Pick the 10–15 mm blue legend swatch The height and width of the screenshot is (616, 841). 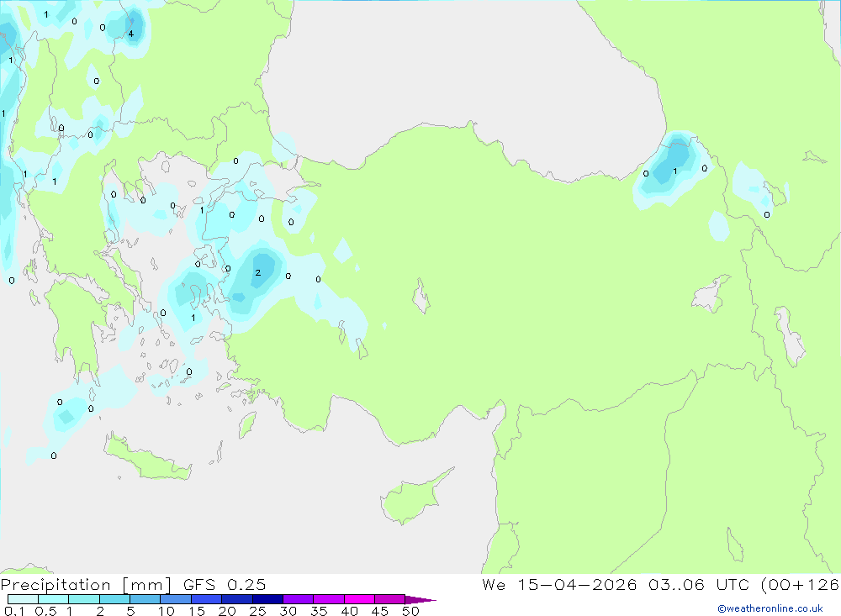pos(176,599)
